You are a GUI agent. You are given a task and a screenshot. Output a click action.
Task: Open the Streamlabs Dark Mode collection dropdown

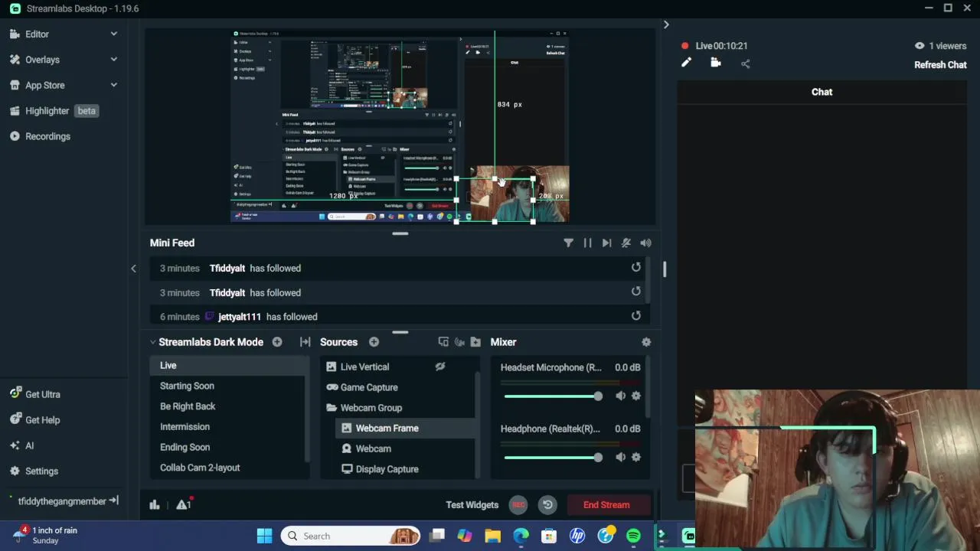[206, 342]
